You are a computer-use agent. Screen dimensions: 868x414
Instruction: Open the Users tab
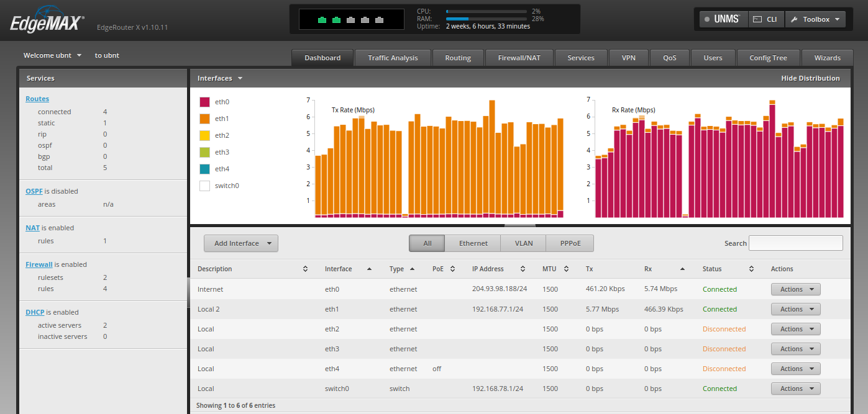pos(713,58)
